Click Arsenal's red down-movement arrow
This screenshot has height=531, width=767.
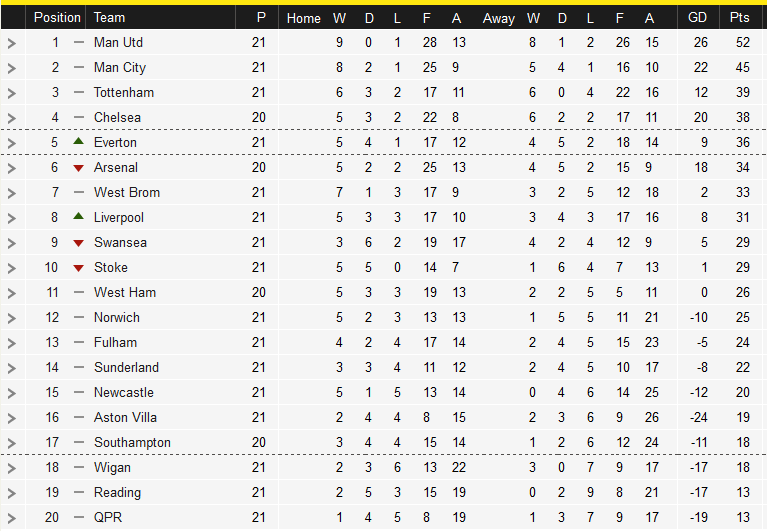click(78, 168)
